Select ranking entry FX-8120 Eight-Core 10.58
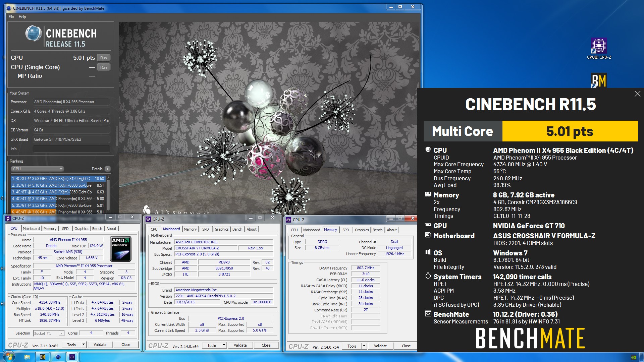The image size is (644, 362). [58, 179]
